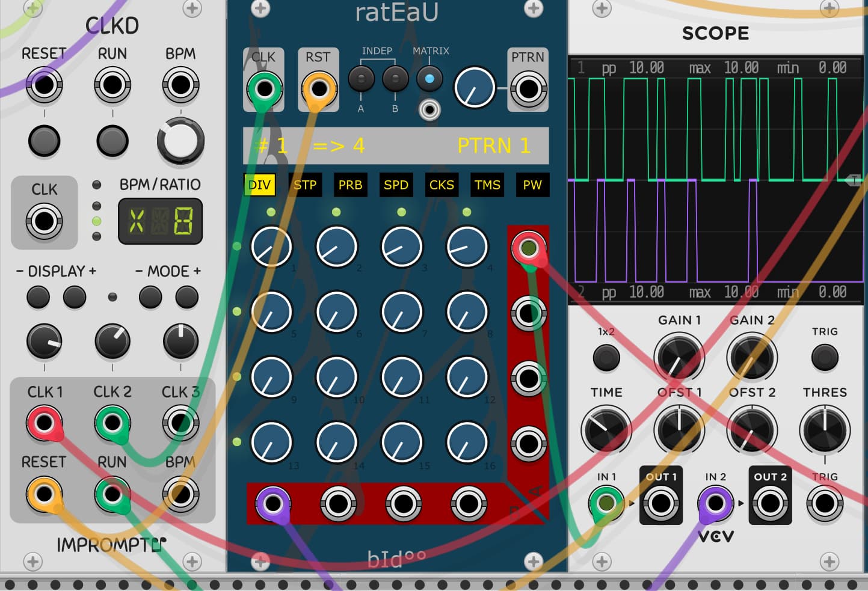Select the TMS tab on ratEaU

[x=487, y=185]
